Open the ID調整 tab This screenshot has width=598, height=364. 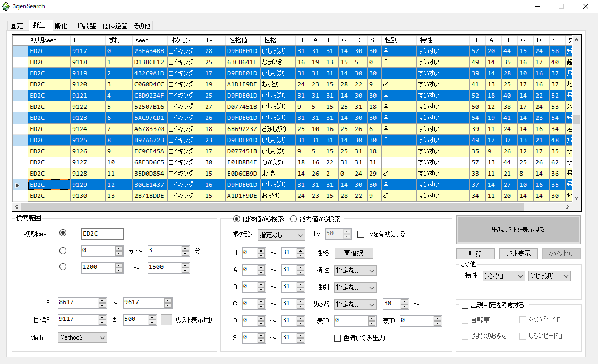click(x=86, y=25)
